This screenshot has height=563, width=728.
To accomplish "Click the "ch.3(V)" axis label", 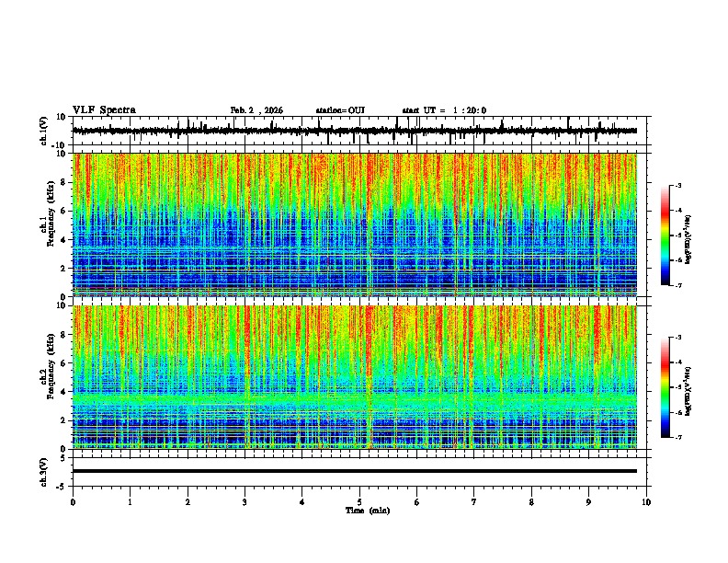I will pos(43,472).
